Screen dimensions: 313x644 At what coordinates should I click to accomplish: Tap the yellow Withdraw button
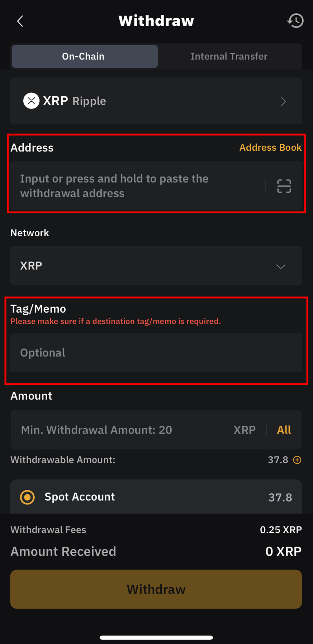[156, 589]
